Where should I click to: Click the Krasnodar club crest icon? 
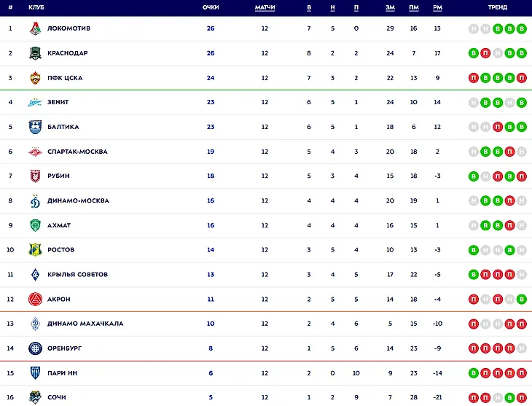[35, 53]
